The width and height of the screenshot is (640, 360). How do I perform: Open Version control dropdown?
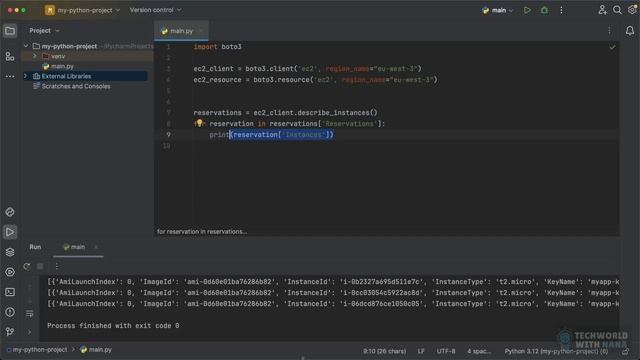[156, 10]
